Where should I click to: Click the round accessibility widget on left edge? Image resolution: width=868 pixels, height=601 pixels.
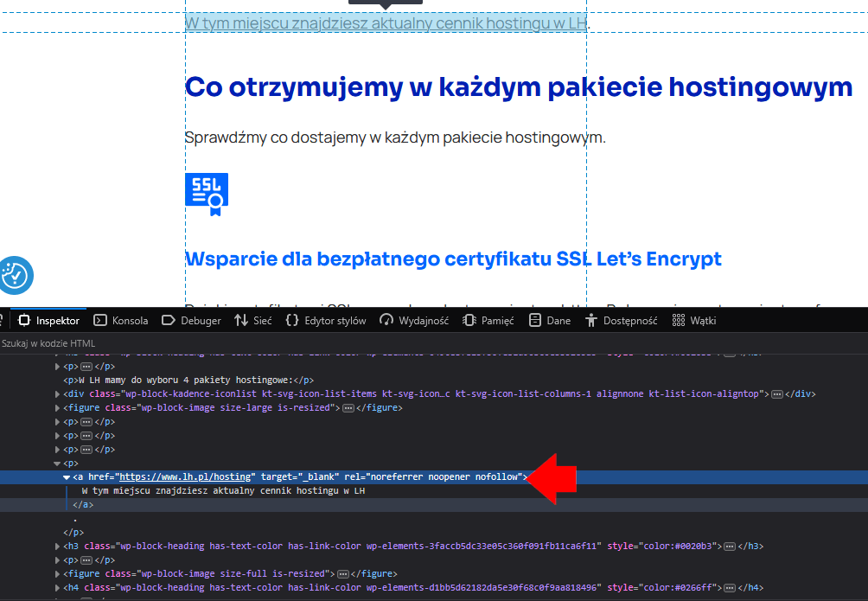click(15, 276)
